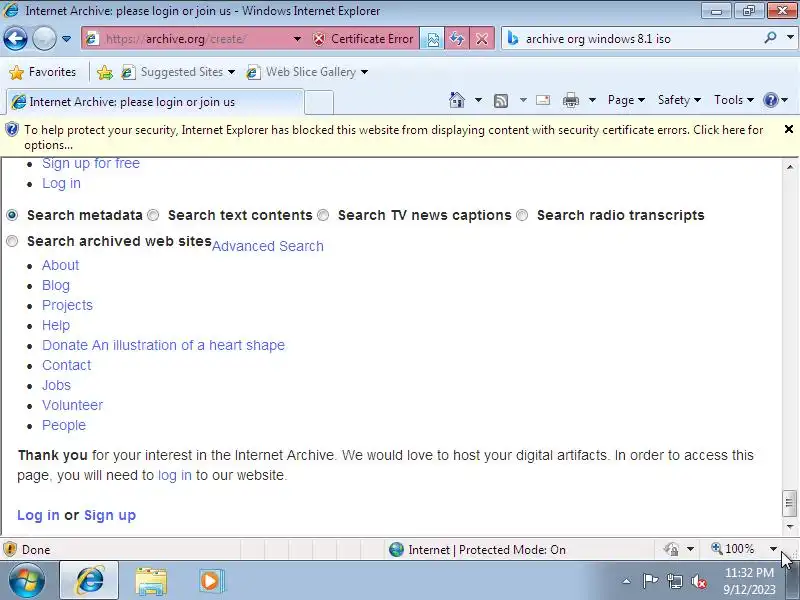800x600 pixels.
Task: Select Search metadata radio button
Action: [12, 215]
